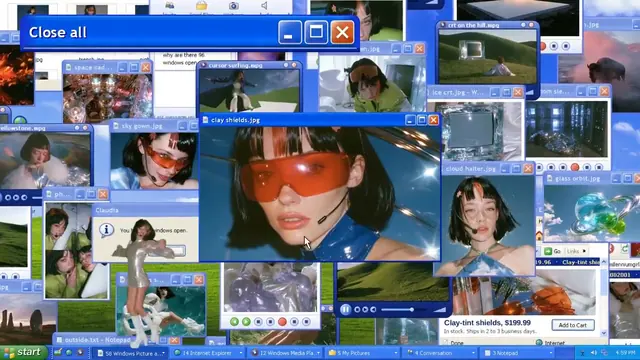
Task: Click the media icon in cursor surfing.mpg title bar
Action: coord(203,65)
